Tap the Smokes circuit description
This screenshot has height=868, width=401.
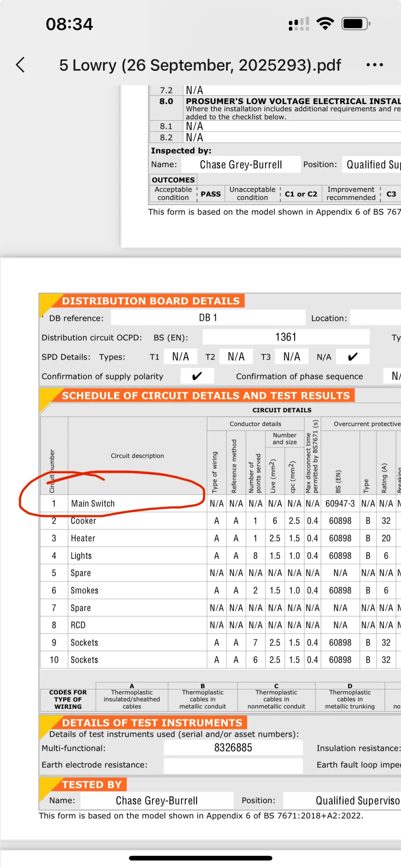85,590
